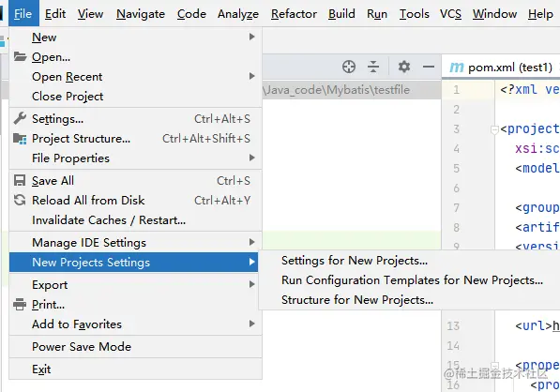The height and width of the screenshot is (392, 560).
Task: Open the Run menu
Action: coord(377,13)
